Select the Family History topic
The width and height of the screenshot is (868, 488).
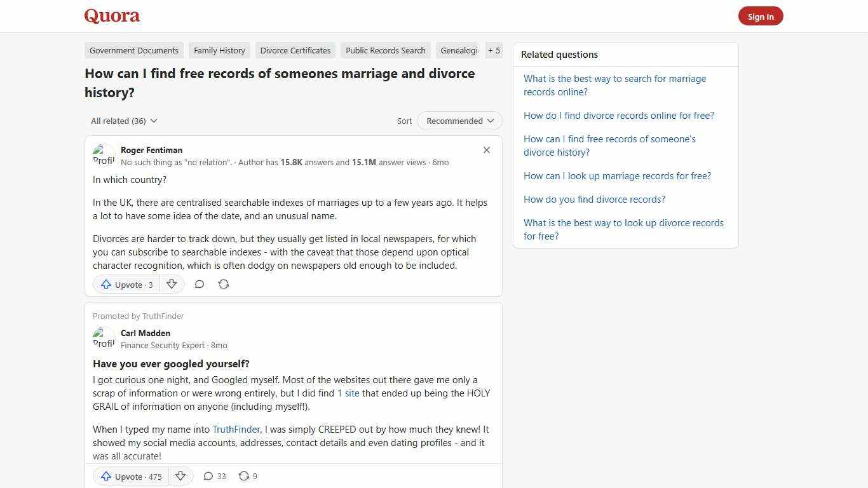coord(219,50)
